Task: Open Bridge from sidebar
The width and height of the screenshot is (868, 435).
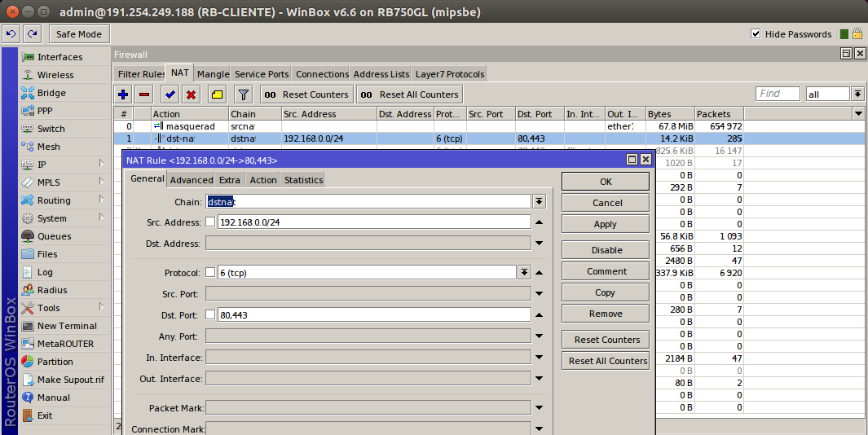Action: pyautogui.click(x=64, y=93)
